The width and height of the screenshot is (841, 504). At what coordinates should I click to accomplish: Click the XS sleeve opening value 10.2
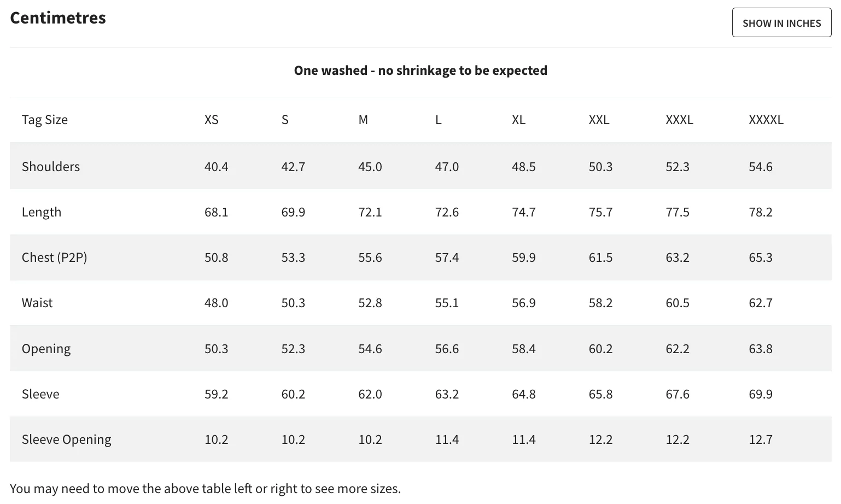(x=217, y=439)
